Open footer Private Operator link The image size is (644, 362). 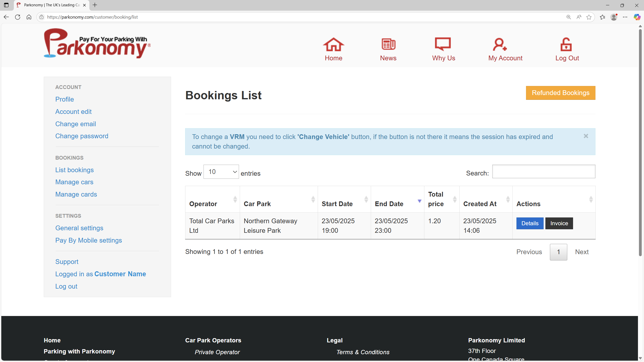[x=217, y=352]
